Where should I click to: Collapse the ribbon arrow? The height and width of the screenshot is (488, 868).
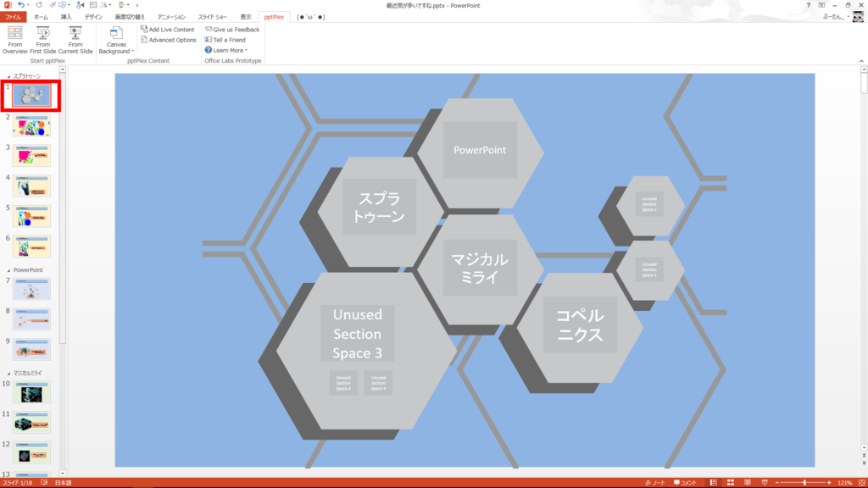click(861, 61)
